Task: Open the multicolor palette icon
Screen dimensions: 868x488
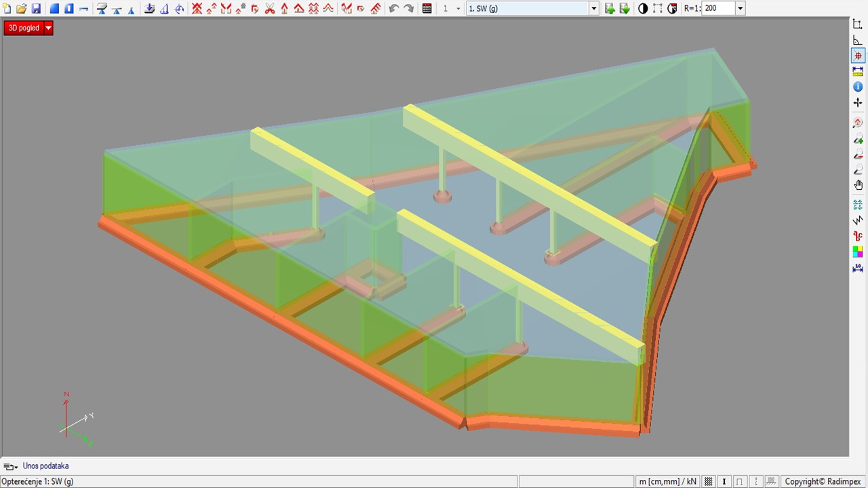Action: [x=858, y=251]
